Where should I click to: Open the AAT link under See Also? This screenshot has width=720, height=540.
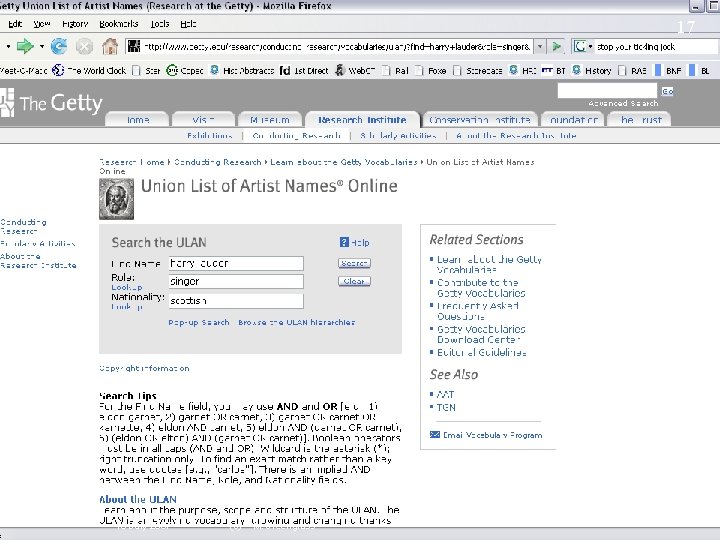[445, 394]
